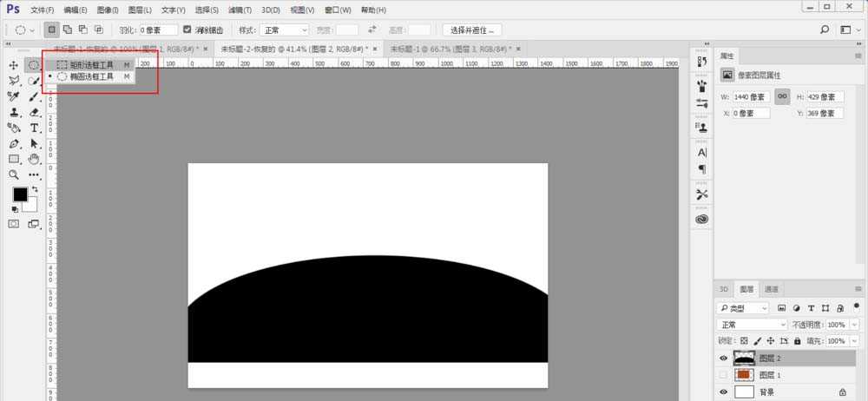Click the Clone Stamp tool

[14, 112]
